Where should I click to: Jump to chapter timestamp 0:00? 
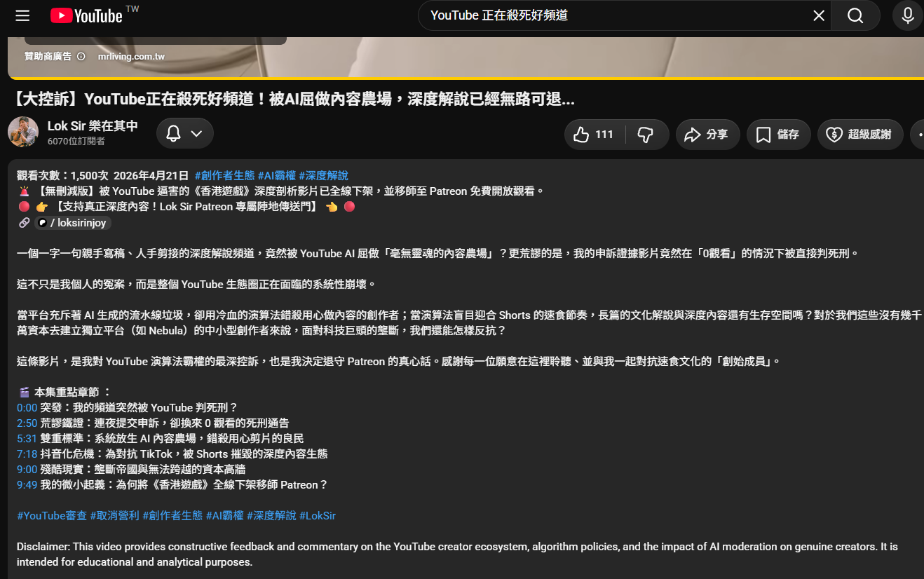click(x=27, y=407)
